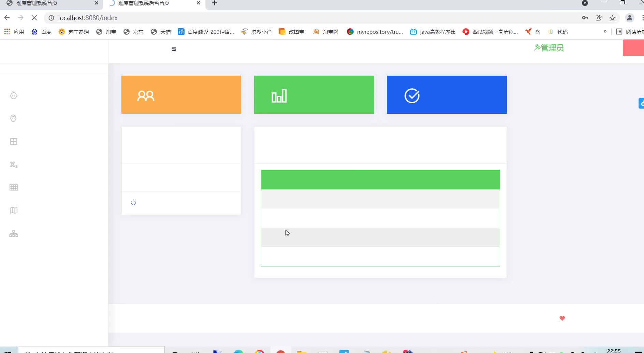Open the man-face icon in the sidebar

(14, 118)
